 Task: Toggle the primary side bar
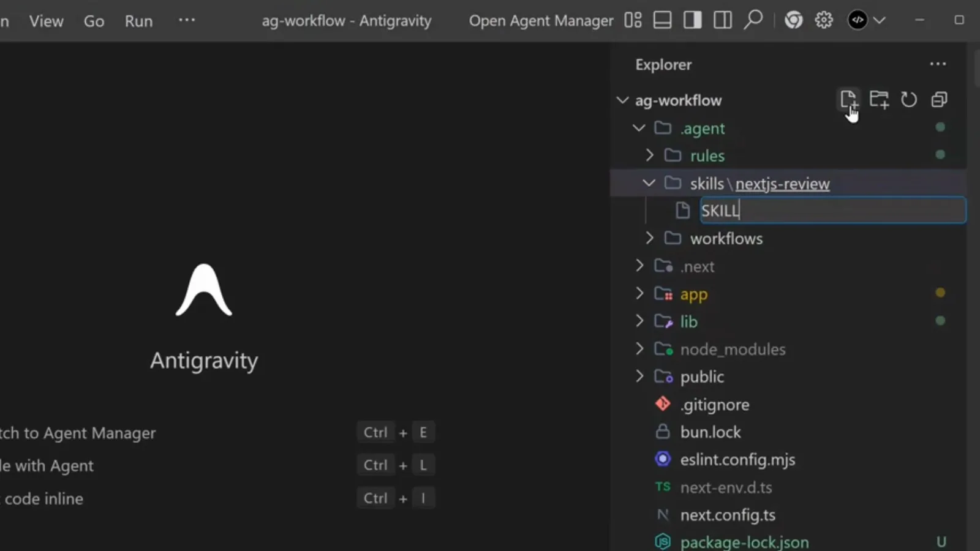[693, 20]
